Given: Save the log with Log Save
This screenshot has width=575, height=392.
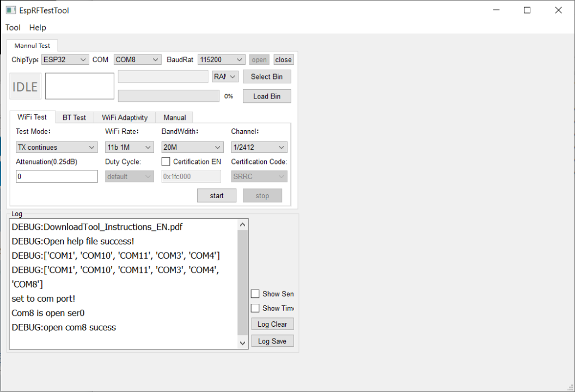Looking at the screenshot, I should pos(272,341).
